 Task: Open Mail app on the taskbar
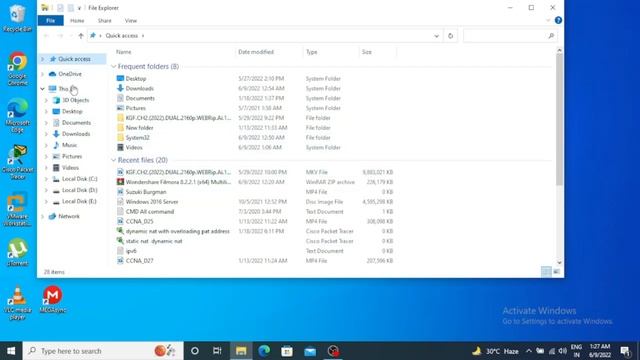click(310, 351)
